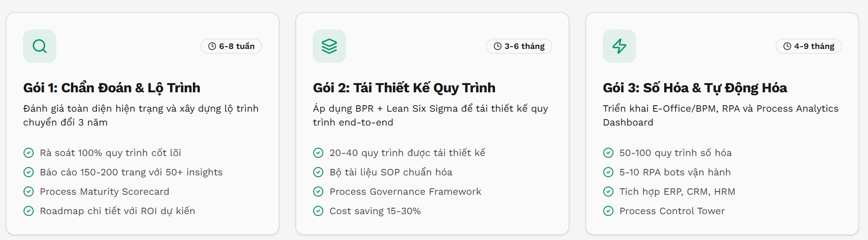The width and height of the screenshot is (868, 240).
Task: Click the Tích hợp ERP, CRM, HRM item
Action: coord(677,192)
